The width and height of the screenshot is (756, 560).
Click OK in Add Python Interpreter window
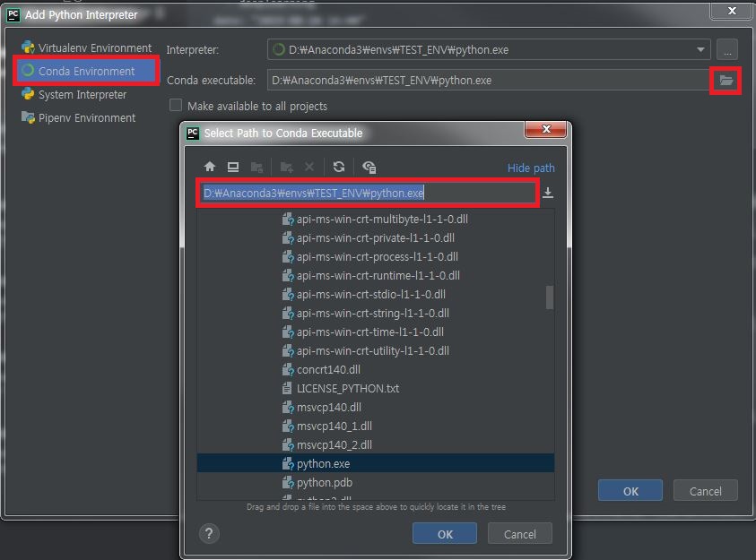(630, 491)
